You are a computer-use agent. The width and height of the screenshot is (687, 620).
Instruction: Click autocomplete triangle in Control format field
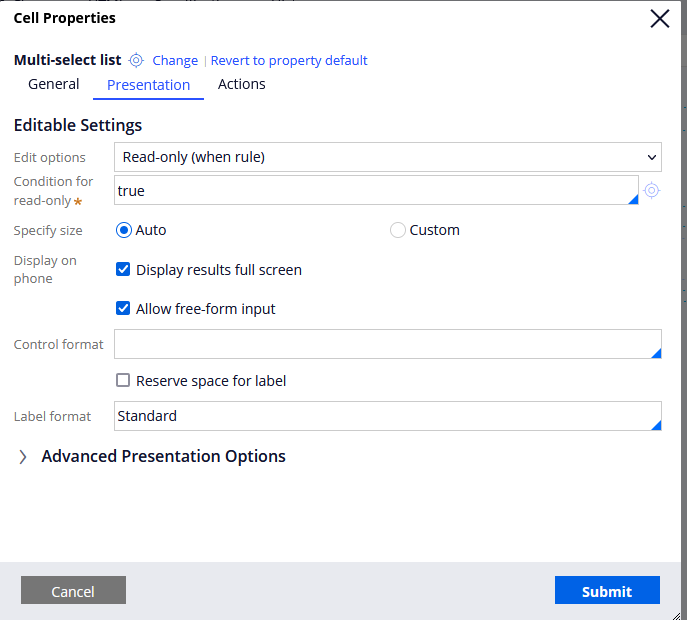(656, 353)
